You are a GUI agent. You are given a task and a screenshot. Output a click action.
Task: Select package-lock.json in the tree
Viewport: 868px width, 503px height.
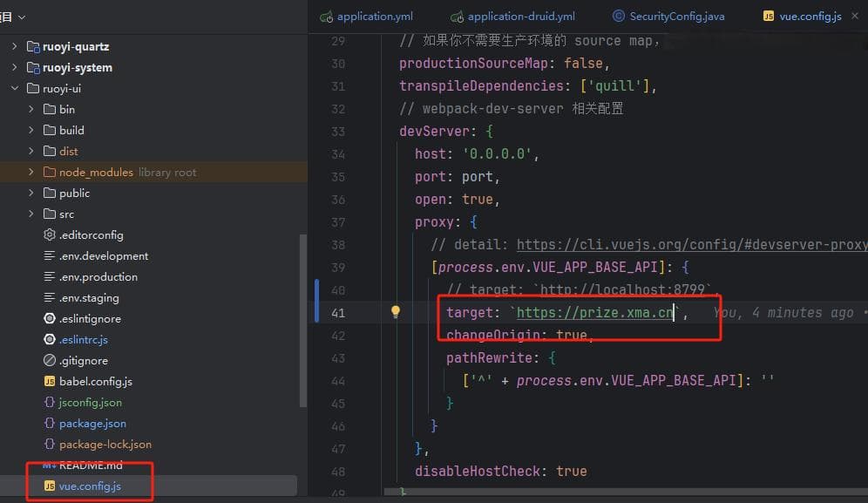point(105,444)
